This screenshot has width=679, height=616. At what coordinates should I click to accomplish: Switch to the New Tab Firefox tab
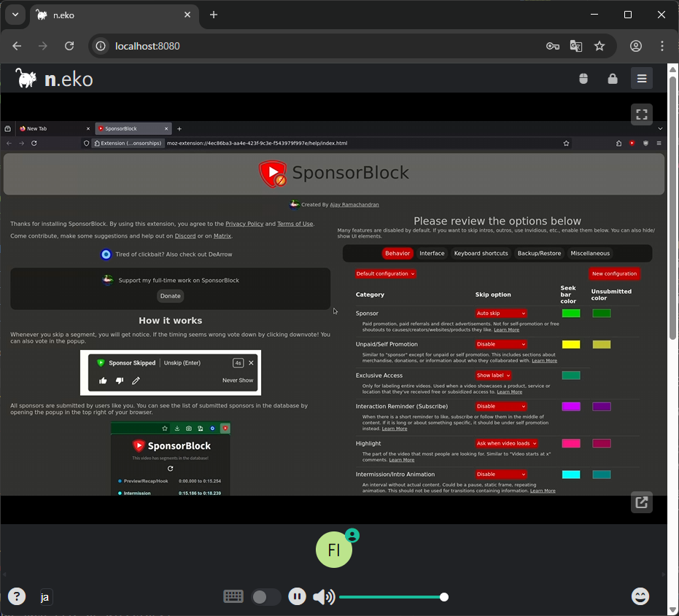click(x=54, y=128)
